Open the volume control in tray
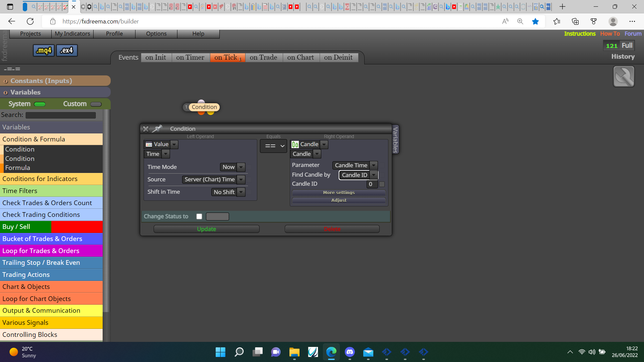This screenshot has height=362, width=644. pos(592,352)
